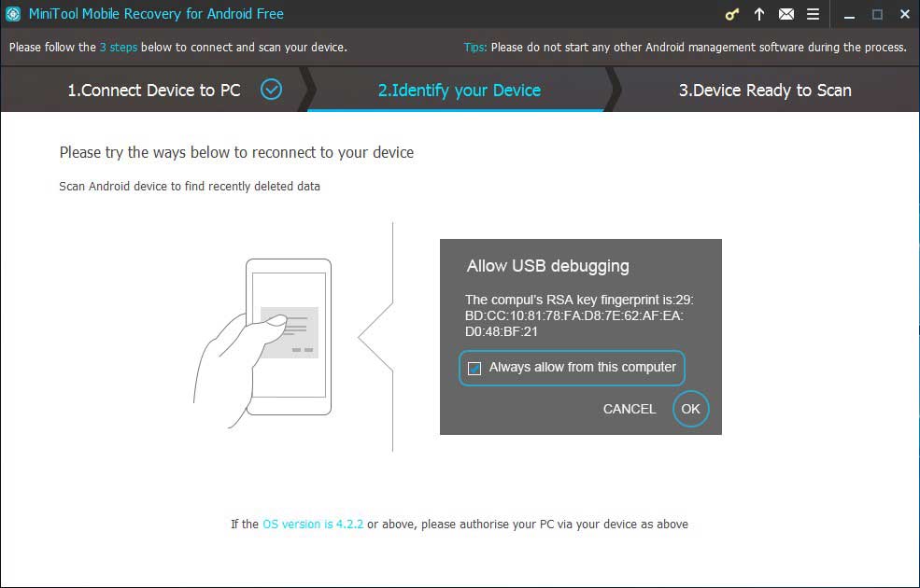This screenshot has width=920, height=588.
Task: Click the phone illustration image
Action: click(262, 343)
